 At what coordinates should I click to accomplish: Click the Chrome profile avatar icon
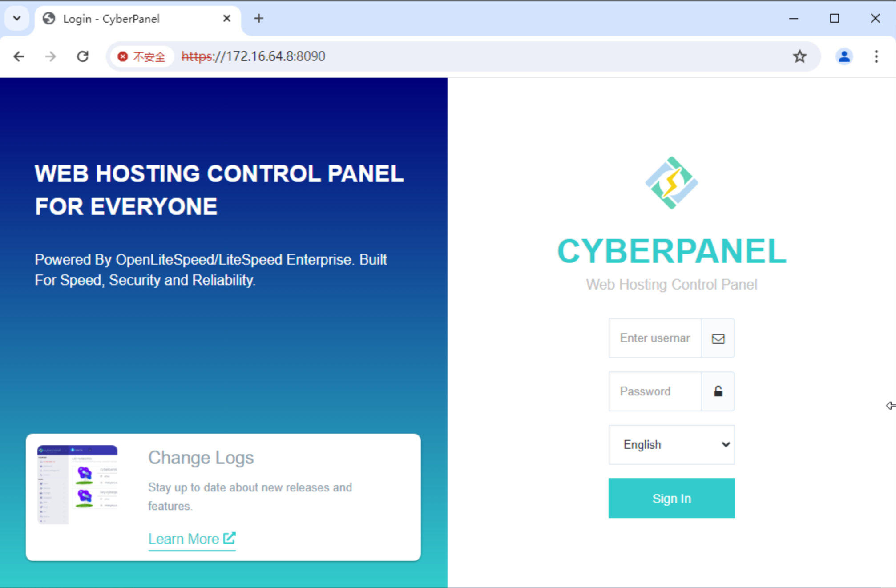tap(844, 56)
